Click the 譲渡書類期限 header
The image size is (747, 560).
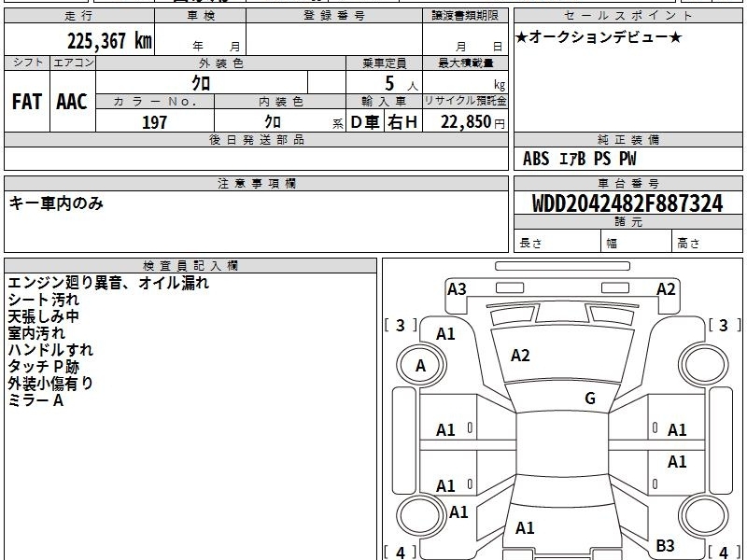coord(465,16)
